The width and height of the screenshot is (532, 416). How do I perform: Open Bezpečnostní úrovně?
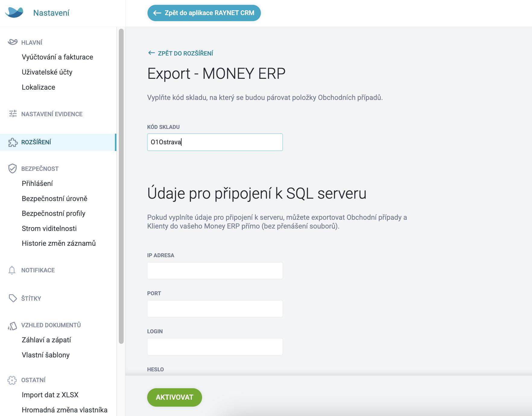tap(55, 199)
